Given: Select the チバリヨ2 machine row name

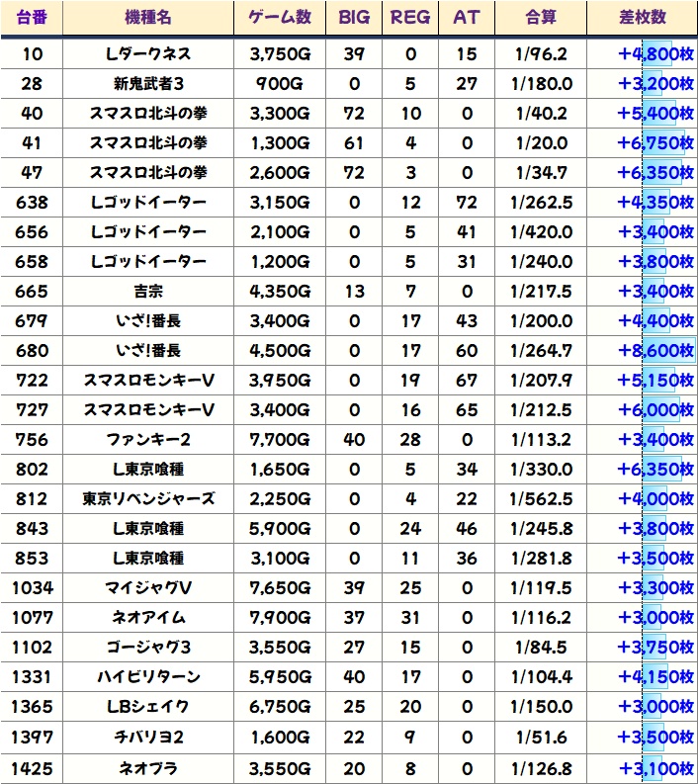Looking at the screenshot, I should pyautogui.click(x=148, y=738).
